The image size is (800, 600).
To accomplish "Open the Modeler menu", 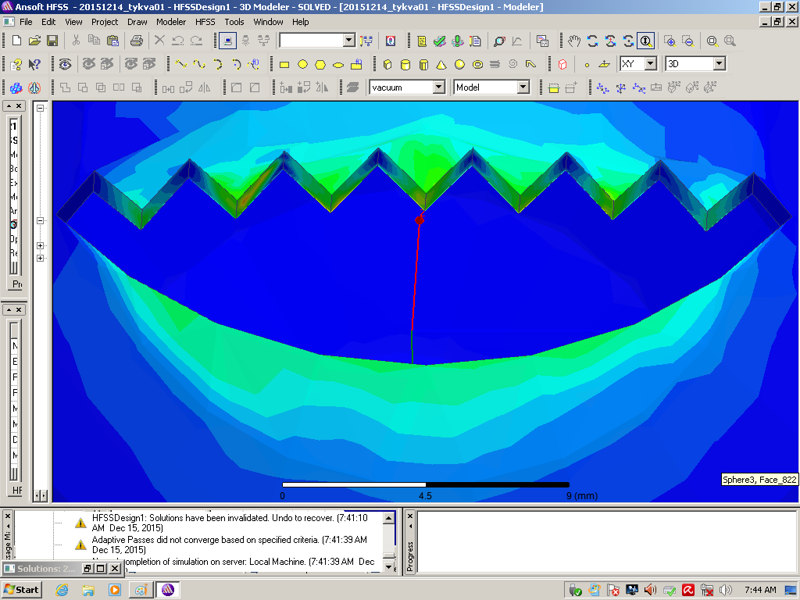I will (170, 21).
